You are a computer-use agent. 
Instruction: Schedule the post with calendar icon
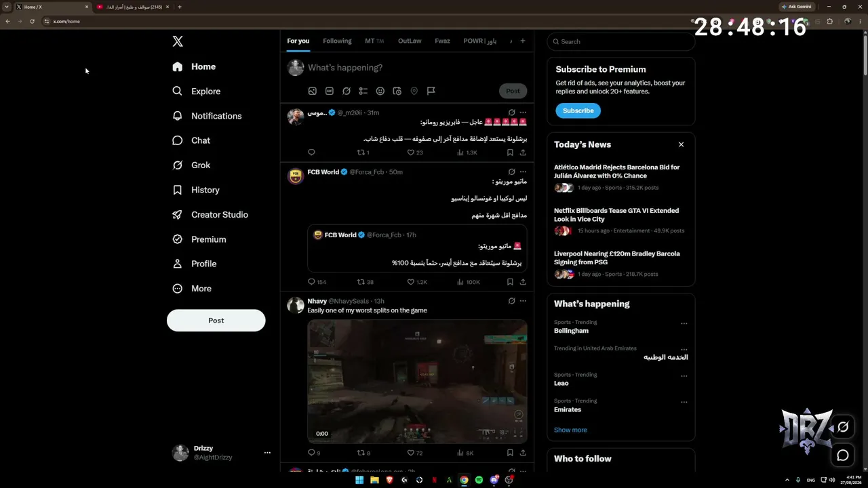click(x=397, y=91)
